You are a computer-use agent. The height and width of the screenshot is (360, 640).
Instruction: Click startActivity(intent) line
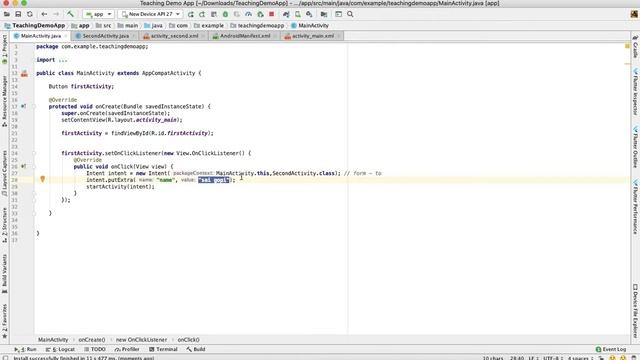pos(120,187)
